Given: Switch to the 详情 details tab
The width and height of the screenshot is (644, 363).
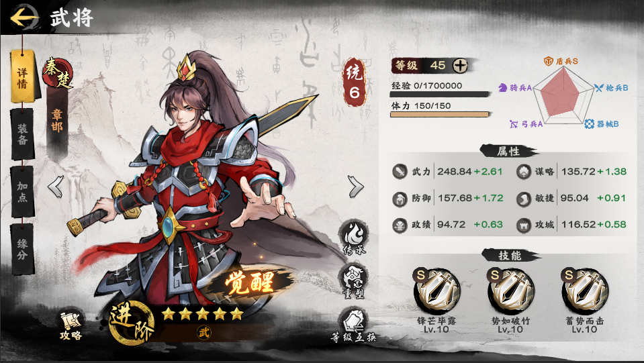Looking at the screenshot, I should tap(23, 77).
